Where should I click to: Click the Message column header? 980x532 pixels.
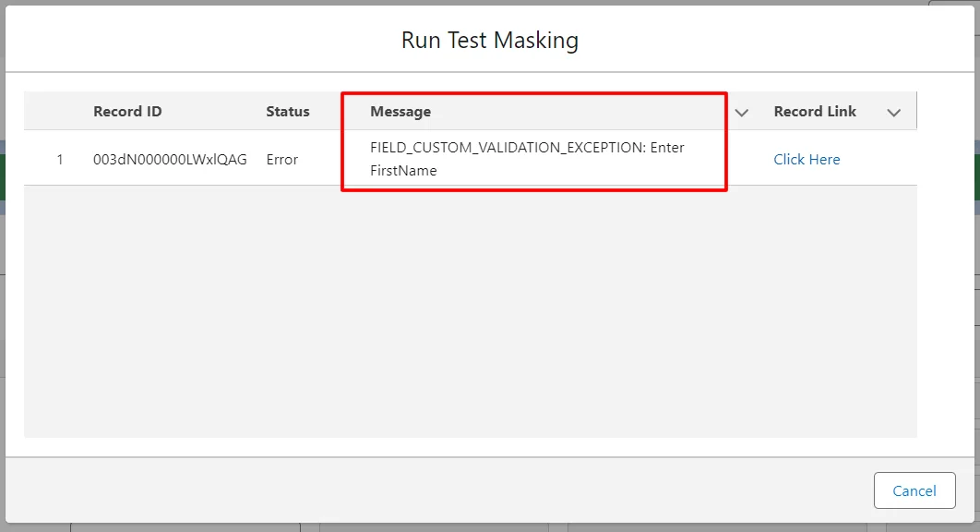pos(399,111)
